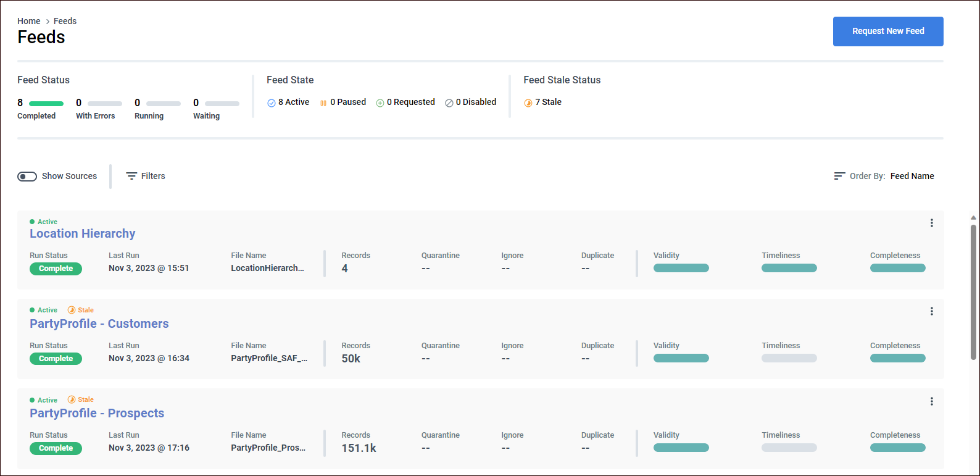
Task: Click Validity bar of Location Hierarchy
Action: click(x=681, y=268)
